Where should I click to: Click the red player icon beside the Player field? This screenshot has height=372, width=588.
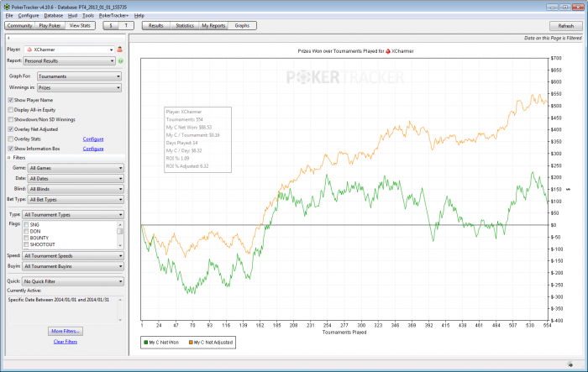coord(120,50)
